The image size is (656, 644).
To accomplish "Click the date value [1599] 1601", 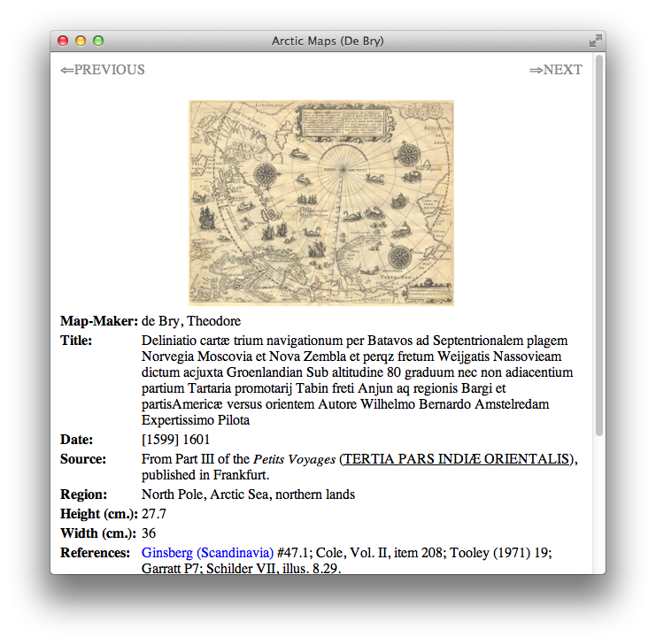I will coord(175,440).
